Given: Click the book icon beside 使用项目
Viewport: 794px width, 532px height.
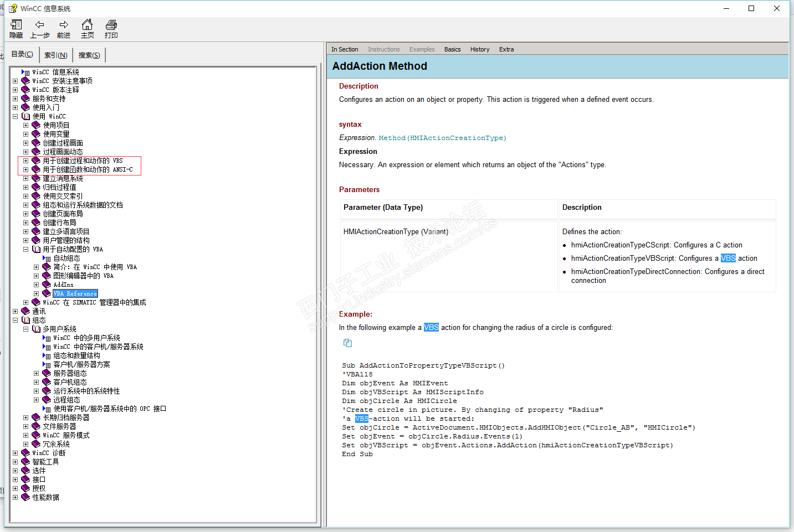Looking at the screenshot, I should point(36,125).
